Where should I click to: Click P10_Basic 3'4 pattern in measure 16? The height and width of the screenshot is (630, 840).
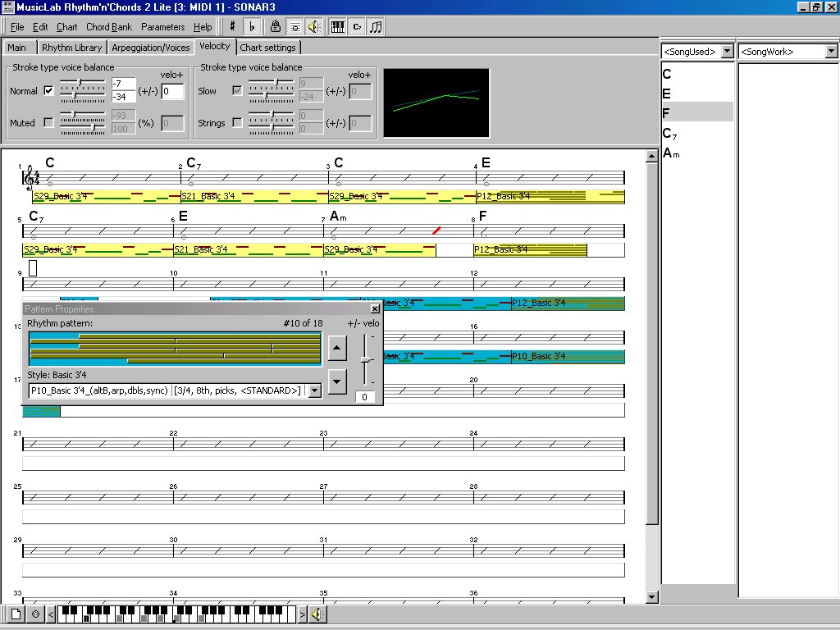pos(568,356)
